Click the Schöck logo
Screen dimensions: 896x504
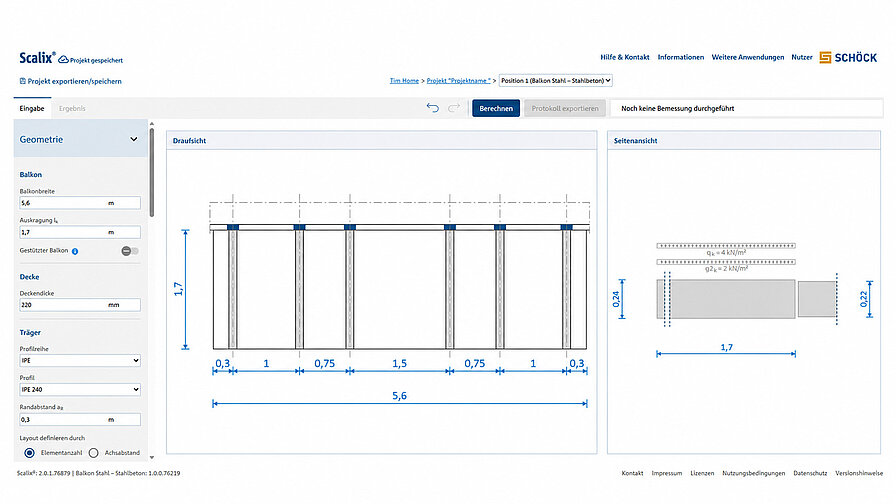pos(848,57)
